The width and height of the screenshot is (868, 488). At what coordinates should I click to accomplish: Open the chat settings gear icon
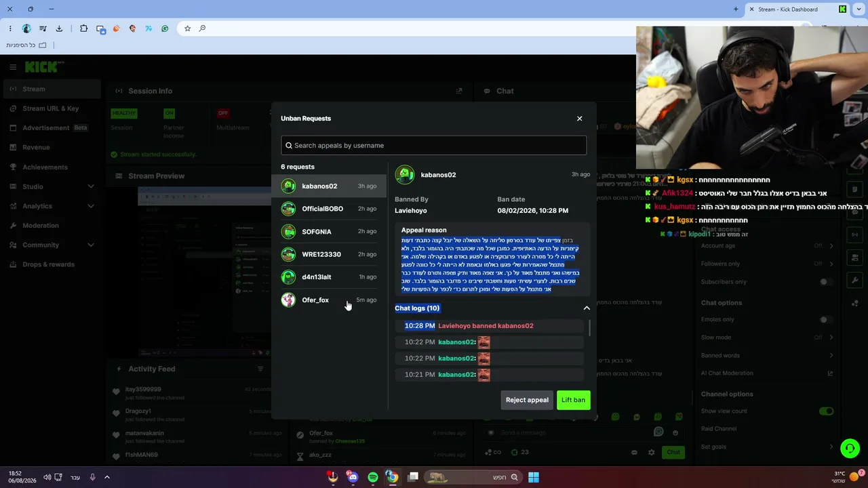coord(652,452)
